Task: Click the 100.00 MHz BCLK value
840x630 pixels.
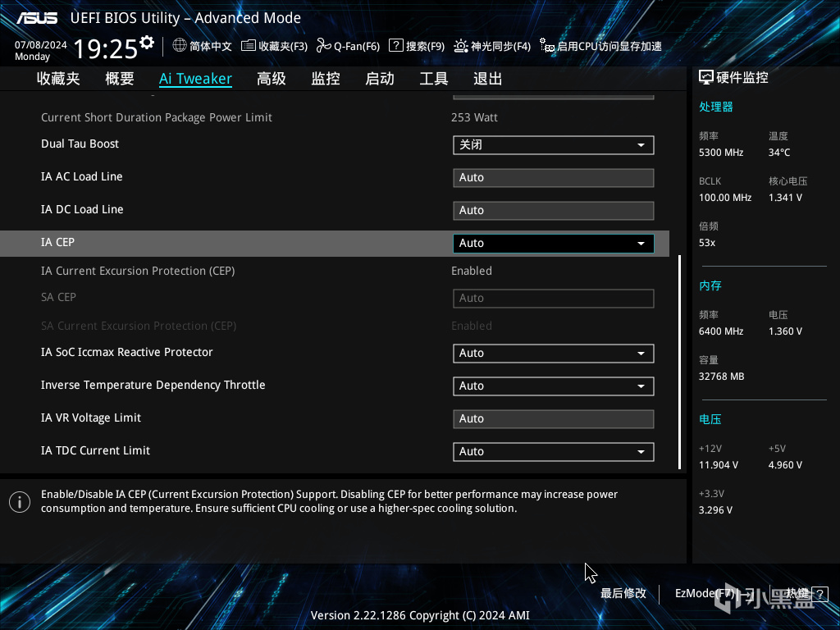Action: (x=725, y=198)
